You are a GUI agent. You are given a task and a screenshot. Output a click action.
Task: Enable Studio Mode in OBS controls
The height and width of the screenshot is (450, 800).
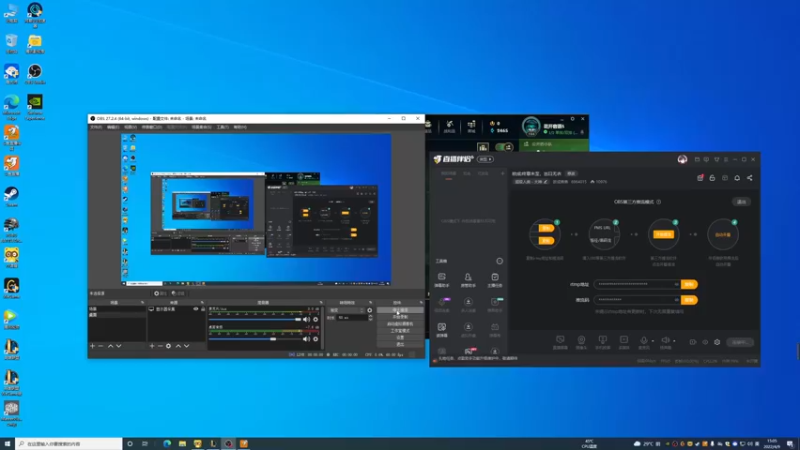tap(400, 331)
